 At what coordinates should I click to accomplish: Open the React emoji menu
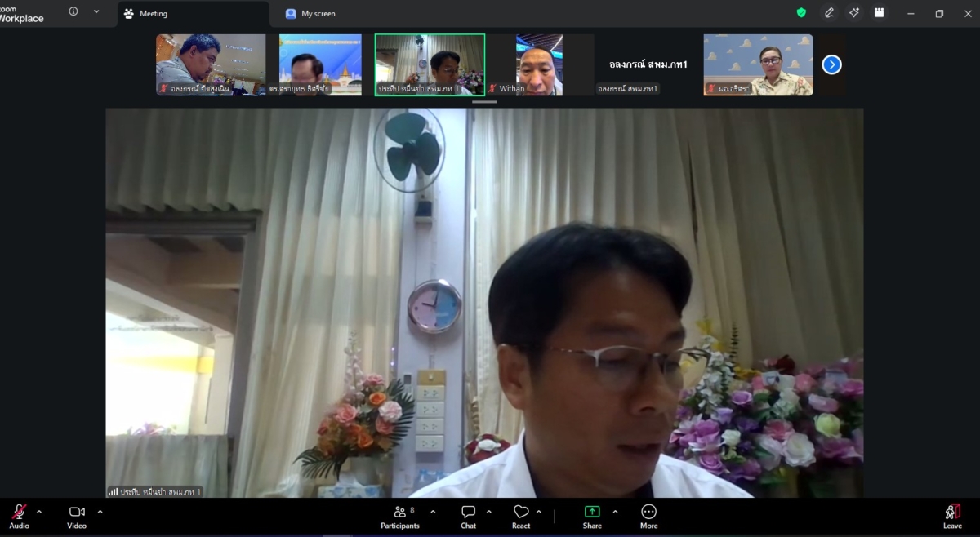click(x=521, y=516)
